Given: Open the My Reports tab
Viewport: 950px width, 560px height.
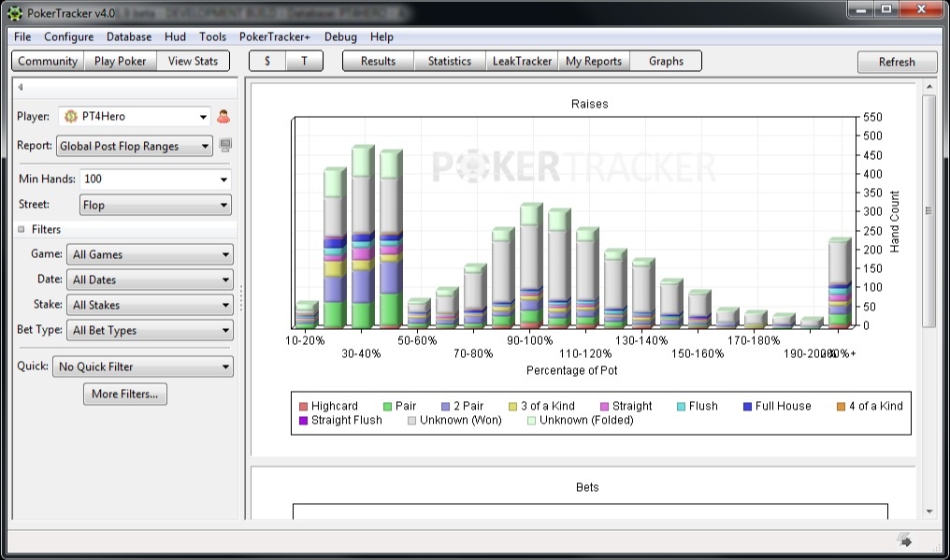Looking at the screenshot, I should pyautogui.click(x=594, y=61).
